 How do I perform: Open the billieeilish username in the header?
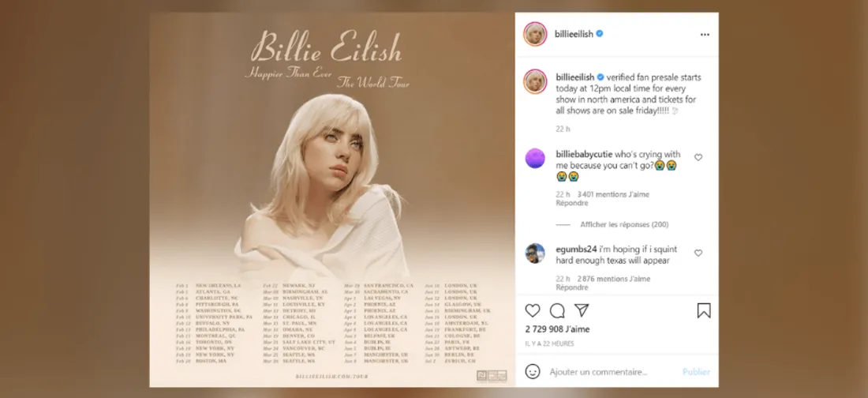(574, 34)
